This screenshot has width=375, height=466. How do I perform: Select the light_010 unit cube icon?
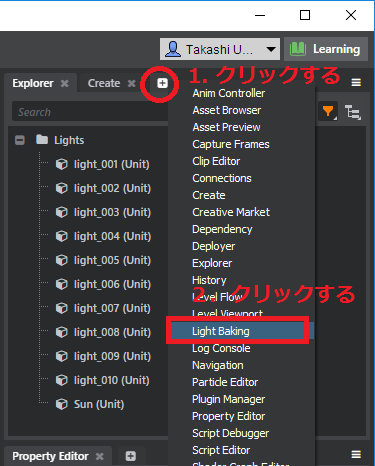(x=62, y=380)
